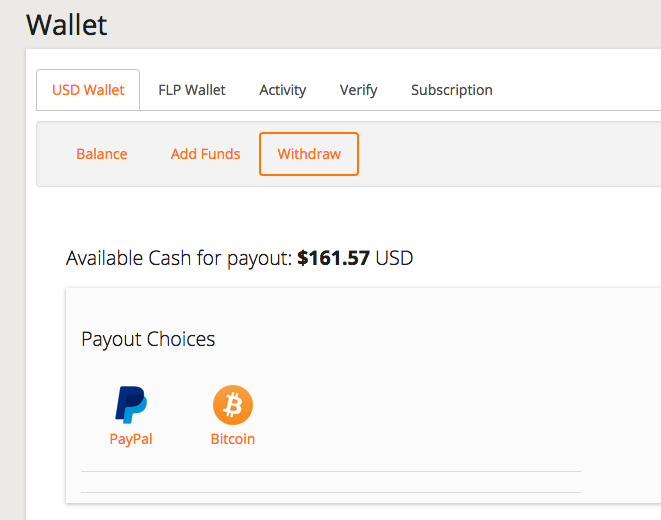Image resolution: width=661 pixels, height=520 pixels.
Task: Click the divider line below the payout options
Action: pos(330,471)
